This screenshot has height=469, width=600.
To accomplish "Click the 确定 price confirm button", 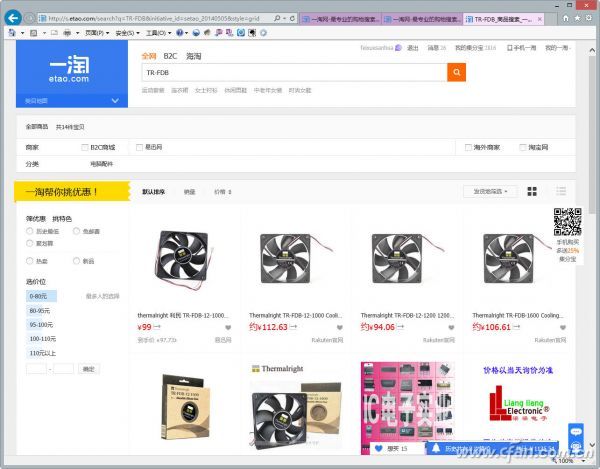I will [88, 369].
